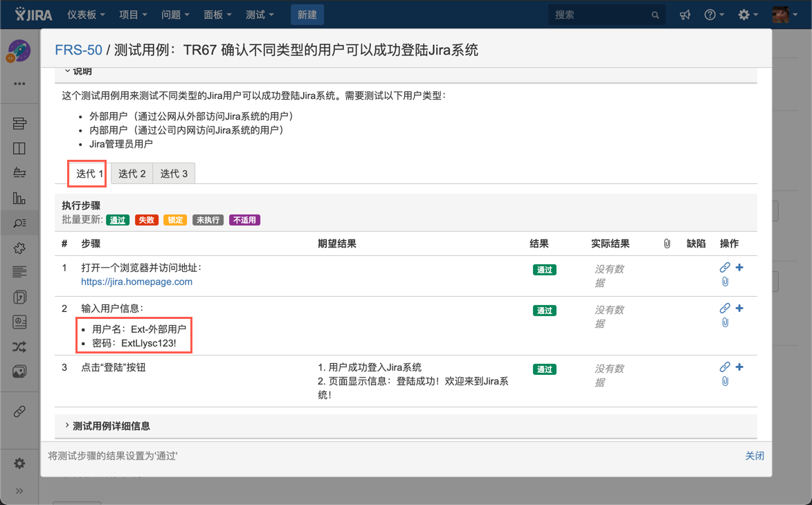Switch to the 迭代 3 tab
Viewport: 812px width, 505px height.
point(174,174)
